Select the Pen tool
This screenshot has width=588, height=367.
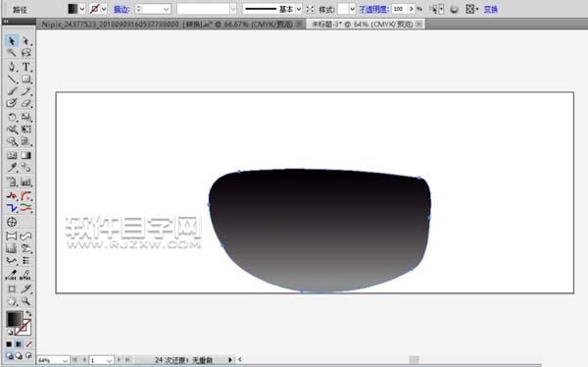(12, 67)
